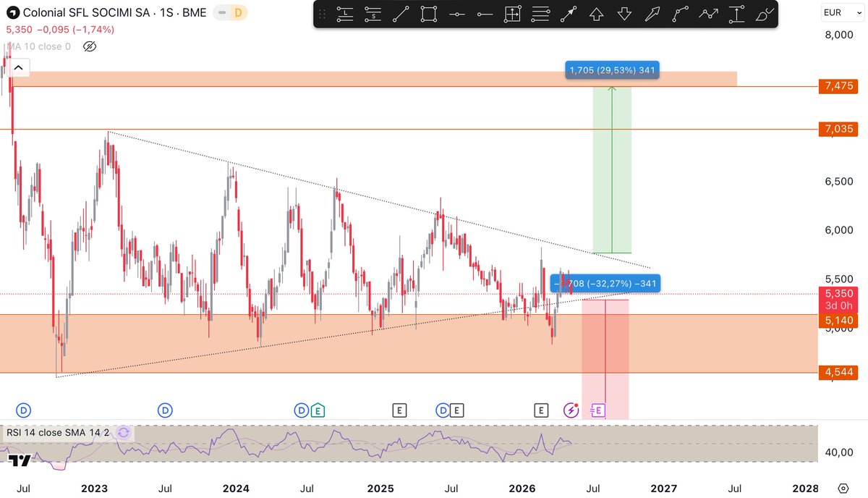The height and width of the screenshot is (498, 868).
Task: Select the 5,140 horizontal line price label
Action: [x=839, y=320]
